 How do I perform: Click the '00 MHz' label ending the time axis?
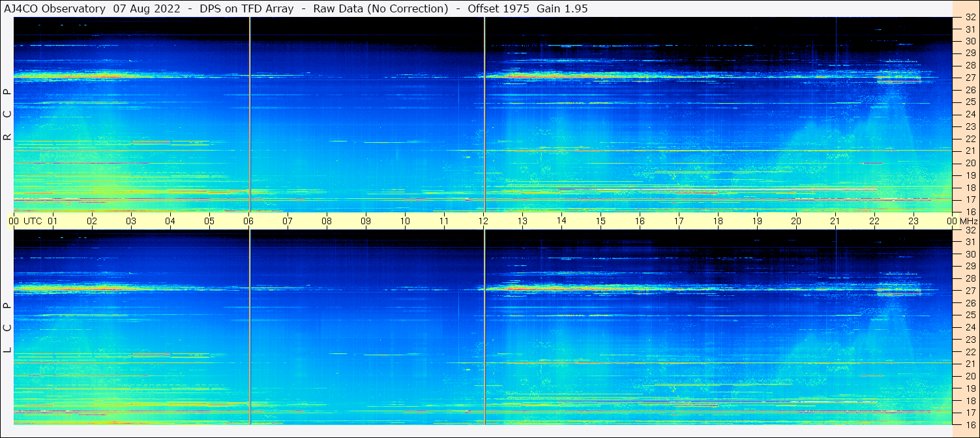pos(961,221)
